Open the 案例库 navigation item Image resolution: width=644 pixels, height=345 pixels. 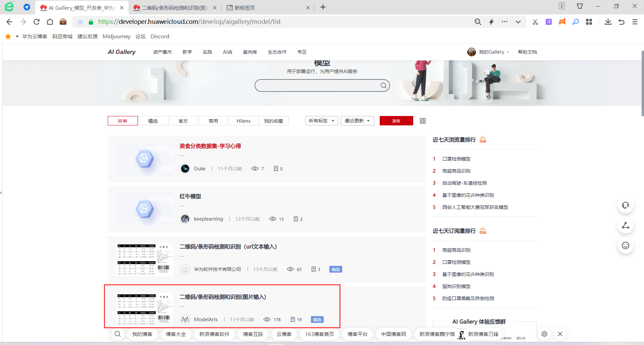pyautogui.click(x=250, y=52)
